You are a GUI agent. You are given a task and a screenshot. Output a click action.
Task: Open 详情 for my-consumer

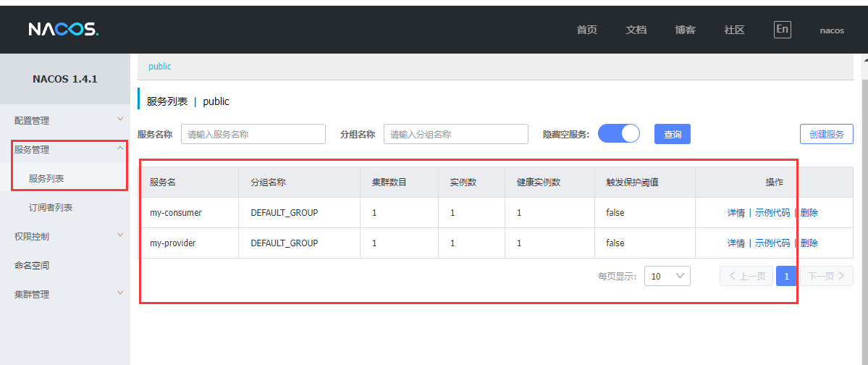(736, 213)
